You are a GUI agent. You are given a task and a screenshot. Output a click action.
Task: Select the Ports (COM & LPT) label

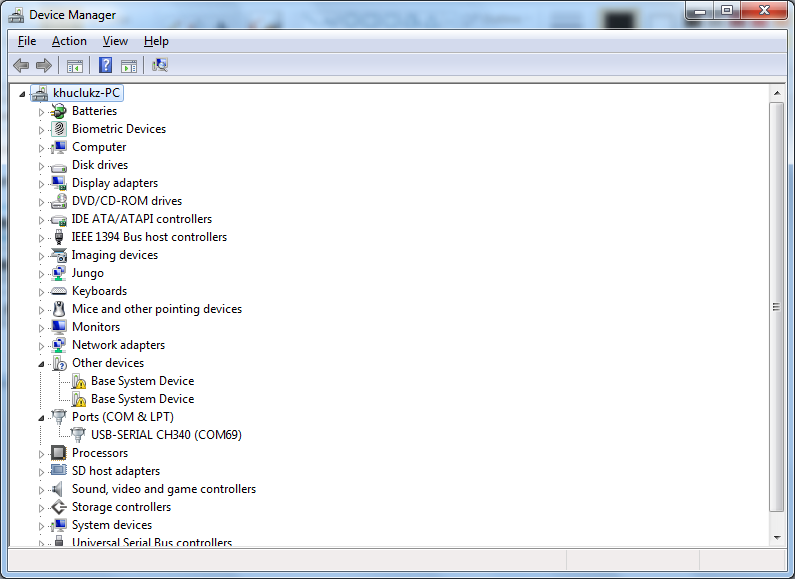(123, 417)
